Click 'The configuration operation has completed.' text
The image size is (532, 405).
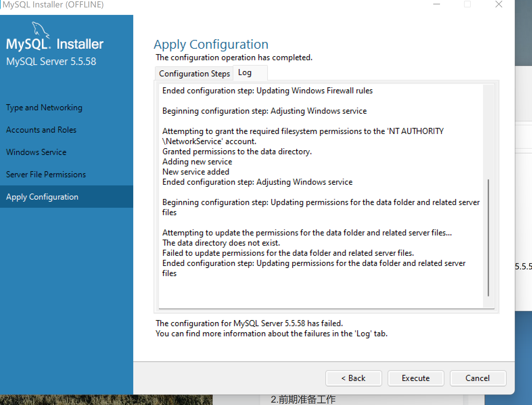[234, 58]
